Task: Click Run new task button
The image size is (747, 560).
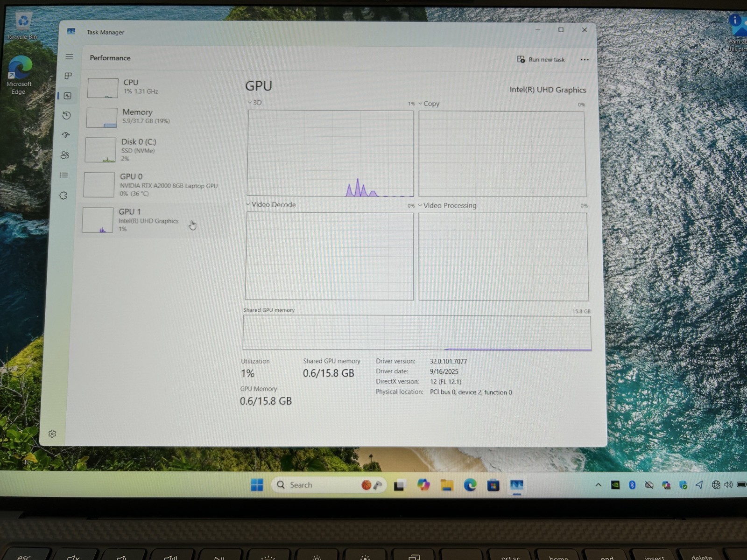Action: (x=541, y=59)
